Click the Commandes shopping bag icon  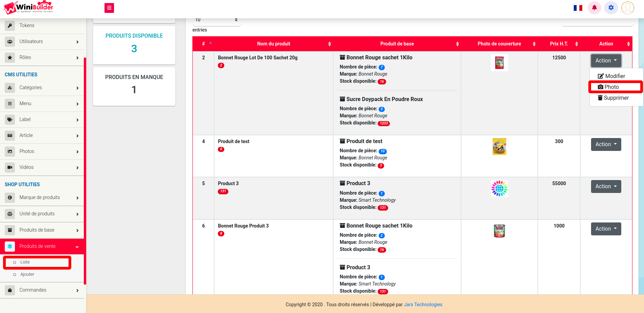coord(10,290)
